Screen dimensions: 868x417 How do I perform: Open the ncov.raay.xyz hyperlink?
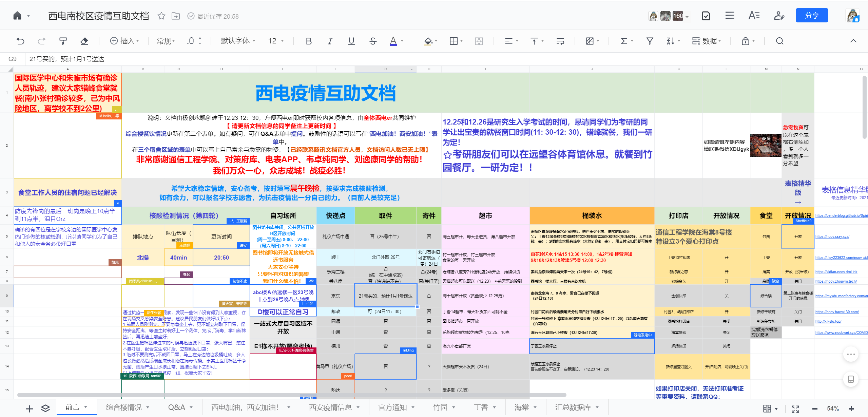tap(832, 236)
